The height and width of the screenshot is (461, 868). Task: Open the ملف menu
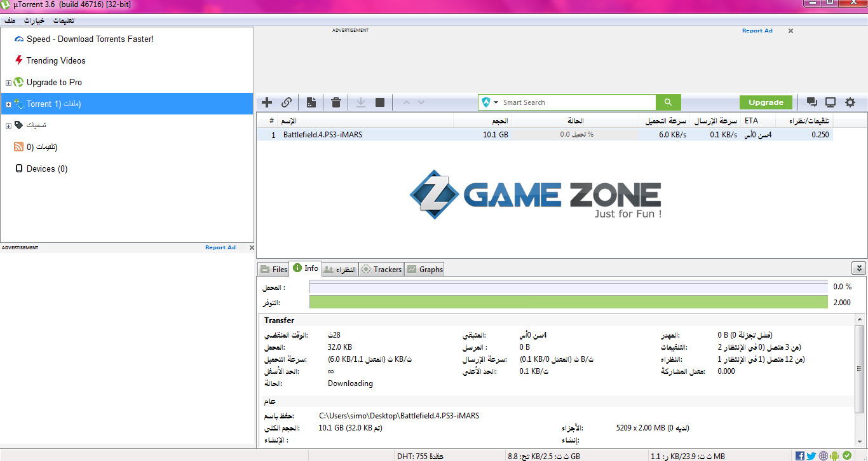pyautogui.click(x=11, y=20)
